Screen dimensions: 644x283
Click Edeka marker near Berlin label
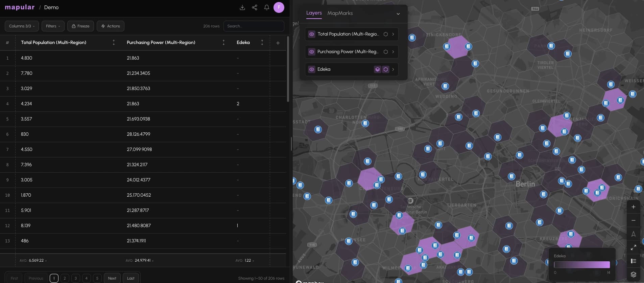click(511, 176)
